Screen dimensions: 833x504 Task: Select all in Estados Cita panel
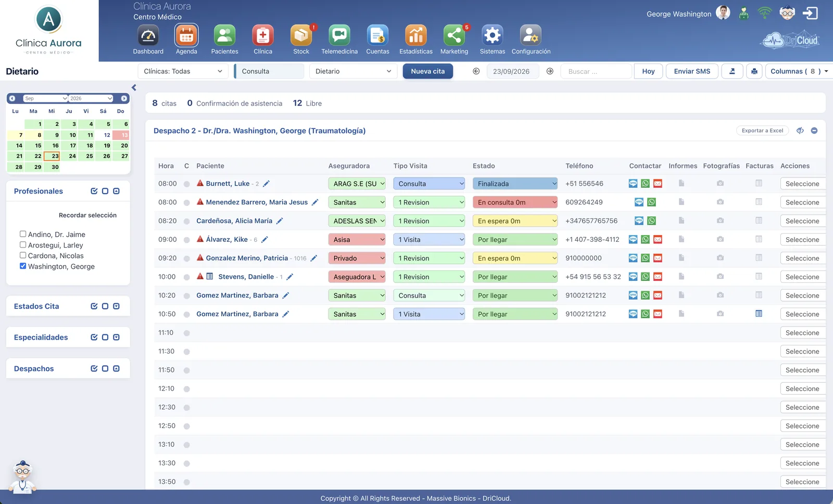94,306
